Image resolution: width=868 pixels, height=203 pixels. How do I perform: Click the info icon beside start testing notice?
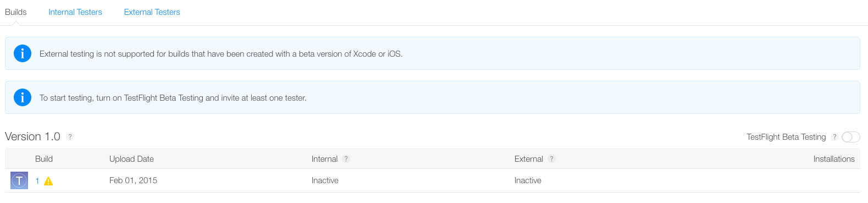coord(23,97)
